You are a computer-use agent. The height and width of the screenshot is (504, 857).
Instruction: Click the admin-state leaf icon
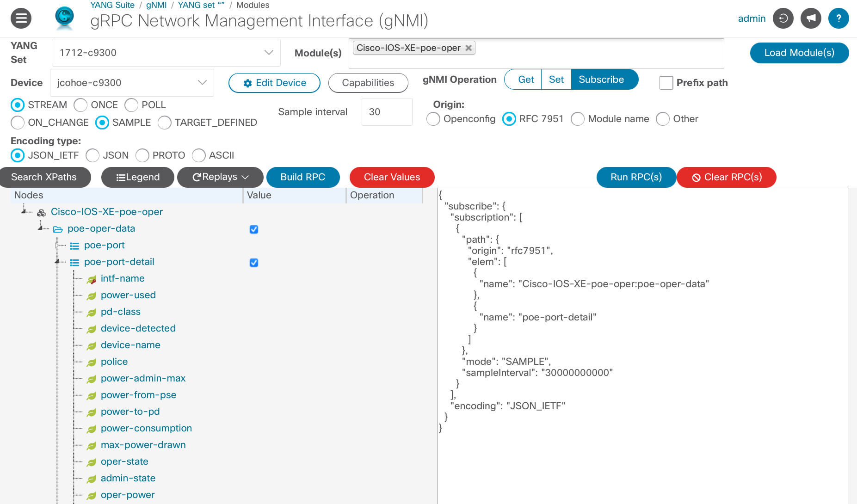click(x=92, y=479)
